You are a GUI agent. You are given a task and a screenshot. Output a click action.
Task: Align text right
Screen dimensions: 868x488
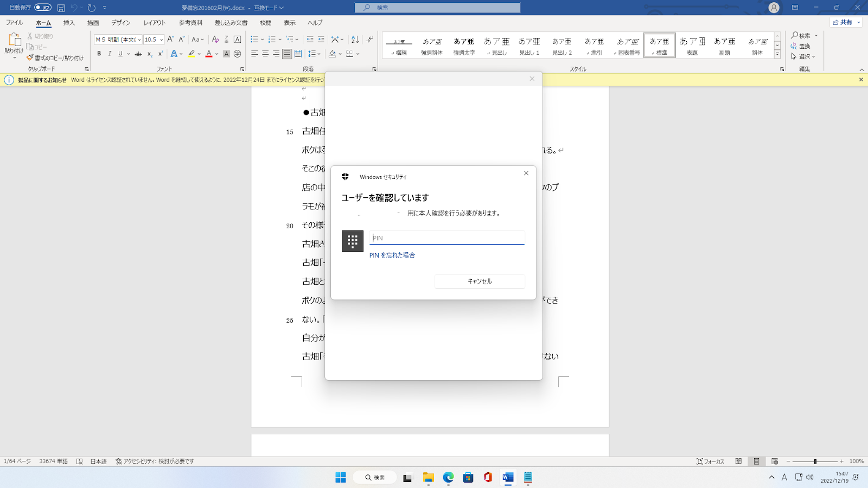click(276, 54)
